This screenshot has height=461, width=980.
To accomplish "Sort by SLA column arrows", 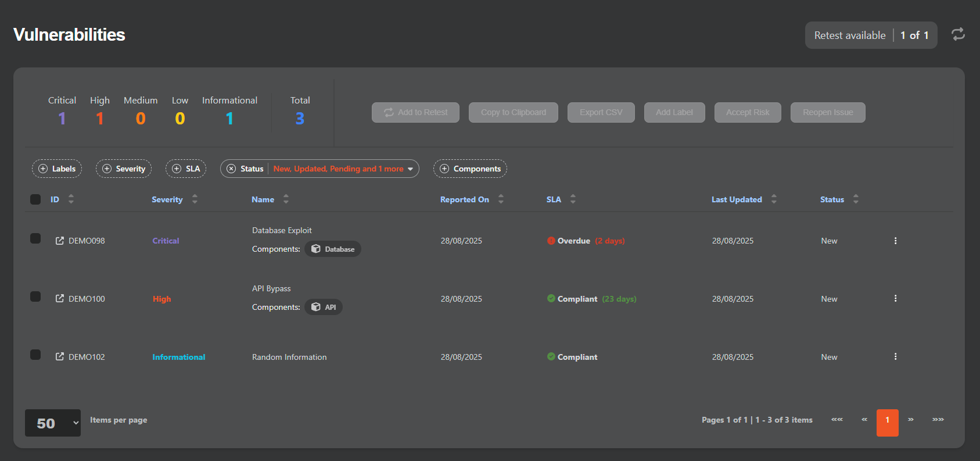I will tap(573, 199).
